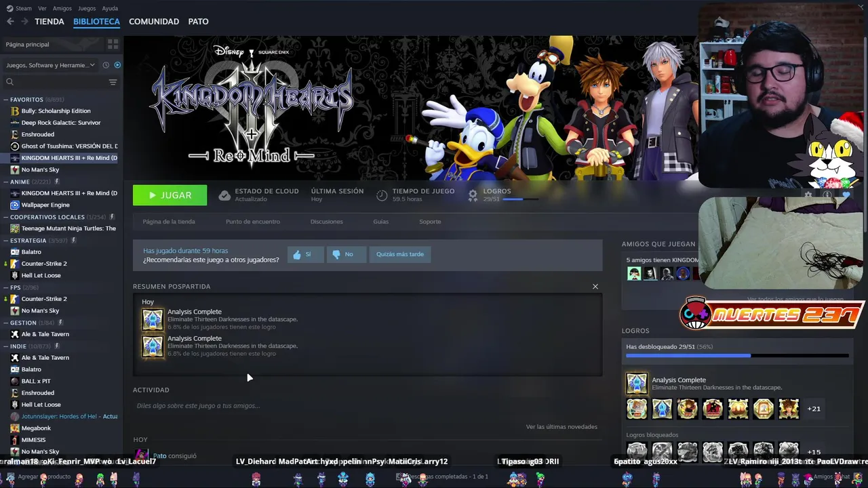Click the Bully: Scholarship Edition game icon
Viewport: 868px width, 488px height.
tap(15, 111)
